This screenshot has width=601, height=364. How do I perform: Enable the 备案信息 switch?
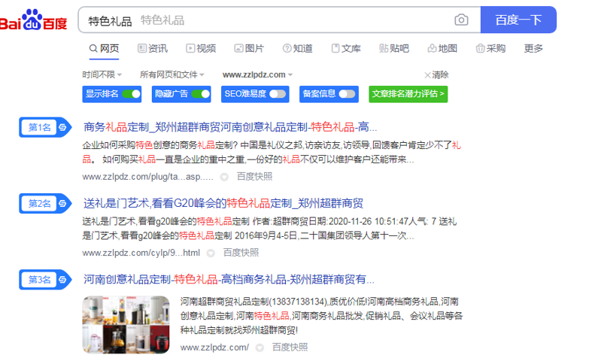[x=347, y=94]
